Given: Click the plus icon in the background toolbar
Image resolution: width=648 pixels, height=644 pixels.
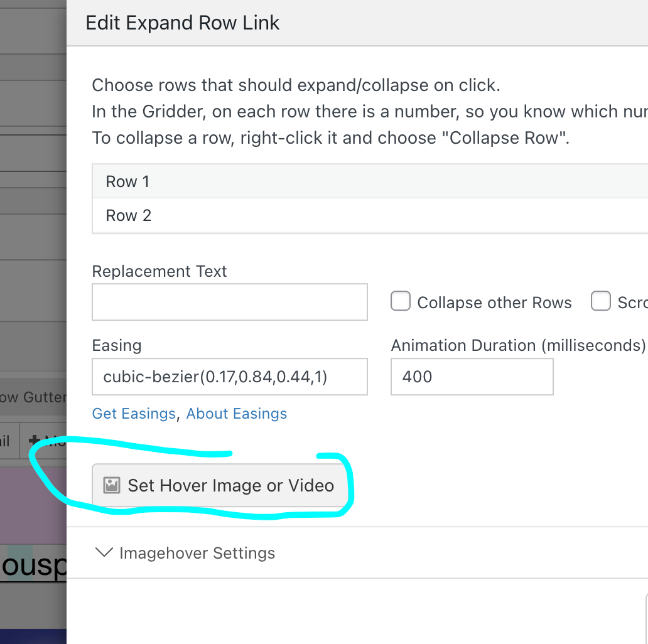Looking at the screenshot, I should 34,441.
